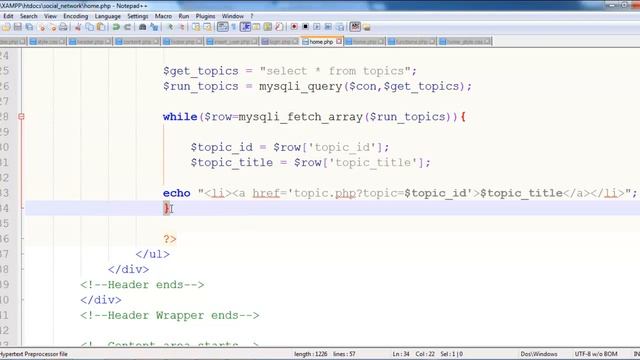Viewport: 640px width, 360px height.
Task: Switch to the login.php tab
Action: pyautogui.click(x=280, y=42)
